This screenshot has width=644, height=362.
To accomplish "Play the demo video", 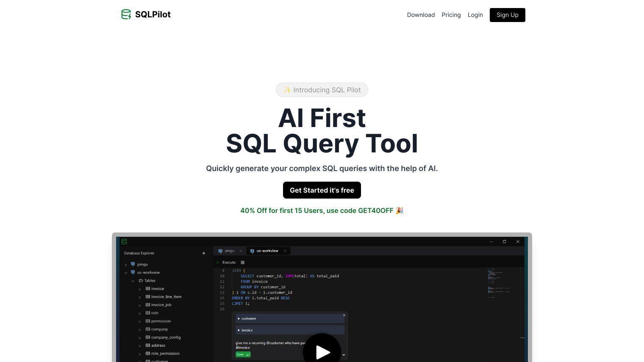I will tap(322, 351).
